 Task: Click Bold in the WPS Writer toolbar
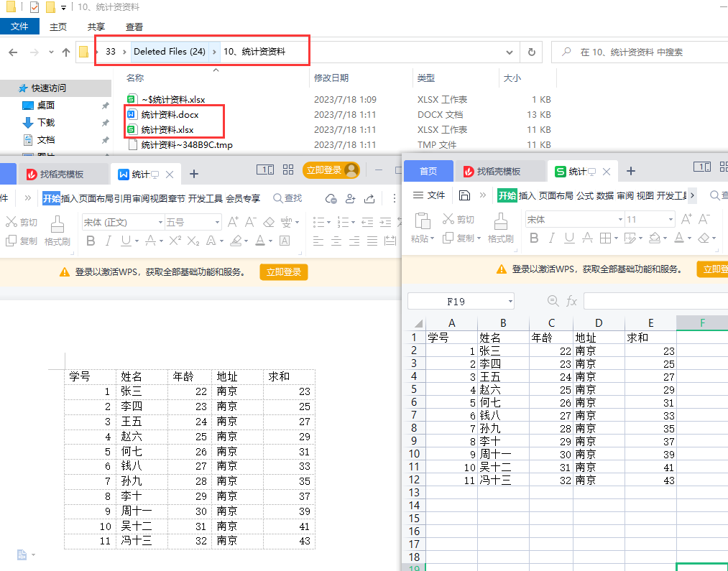[91, 241]
